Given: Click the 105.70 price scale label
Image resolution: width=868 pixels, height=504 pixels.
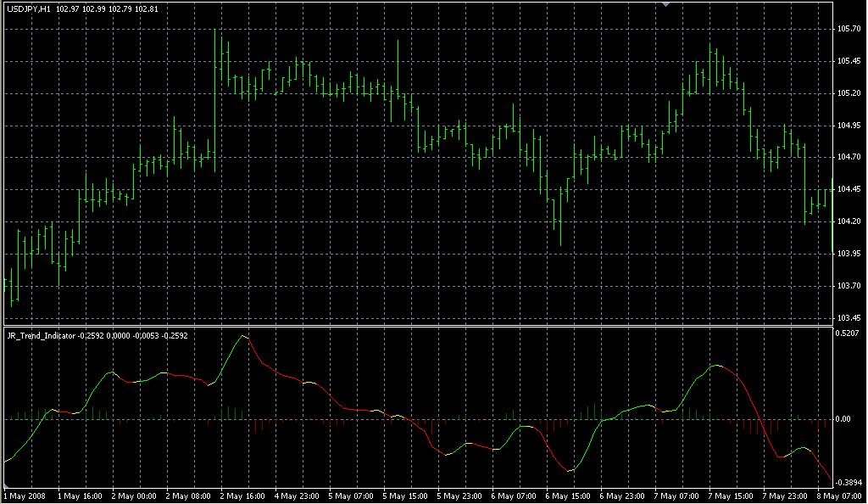Looking at the screenshot, I should 849,29.
